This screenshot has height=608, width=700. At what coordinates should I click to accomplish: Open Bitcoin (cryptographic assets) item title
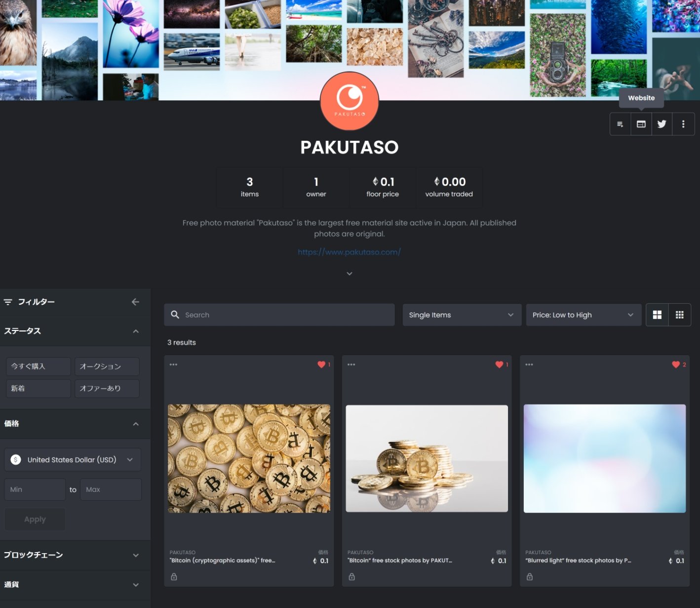tap(222, 560)
